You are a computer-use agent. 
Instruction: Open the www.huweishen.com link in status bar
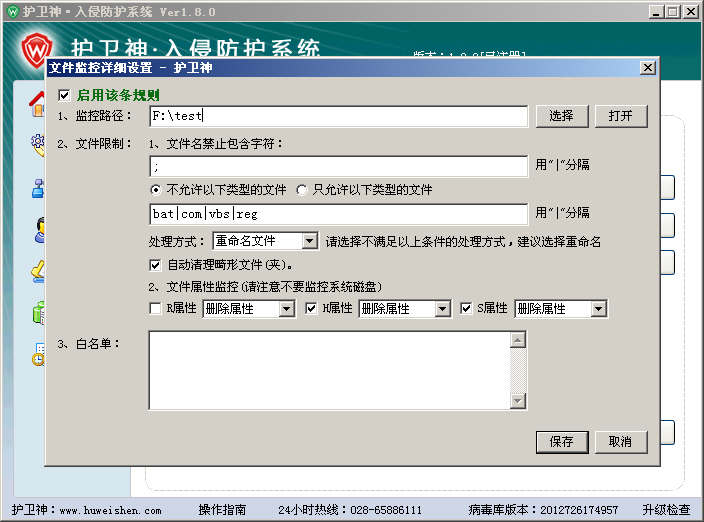[x=110, y=510]
